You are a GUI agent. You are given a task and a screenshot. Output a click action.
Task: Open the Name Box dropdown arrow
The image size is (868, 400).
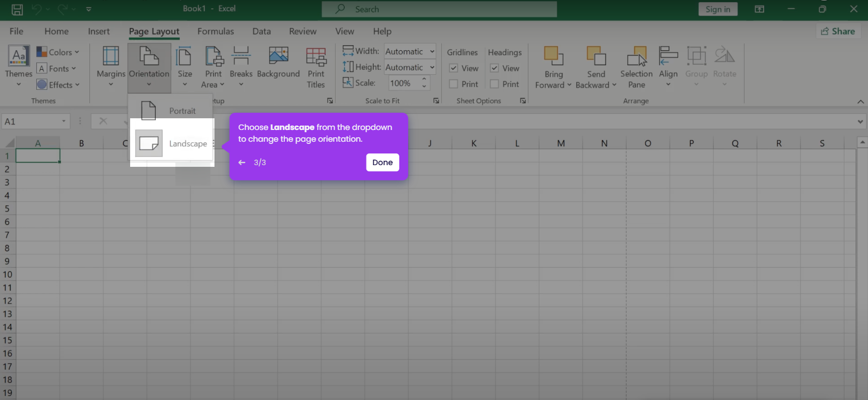pos(64,121)
